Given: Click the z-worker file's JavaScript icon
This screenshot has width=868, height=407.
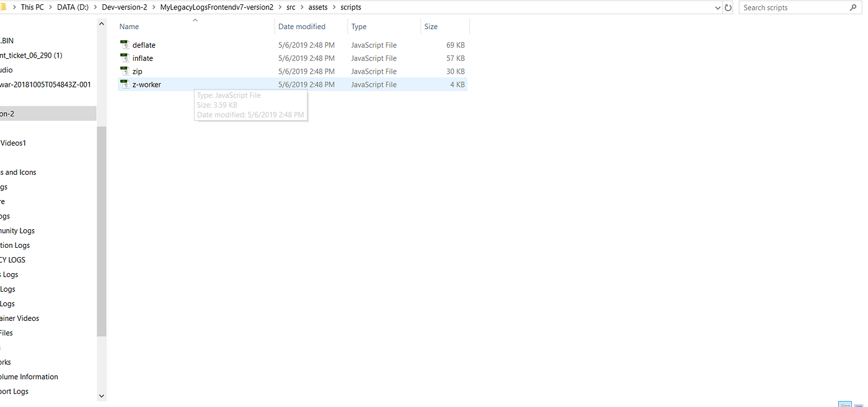Looking at the screenshot, I should click(x=125, y=84).
